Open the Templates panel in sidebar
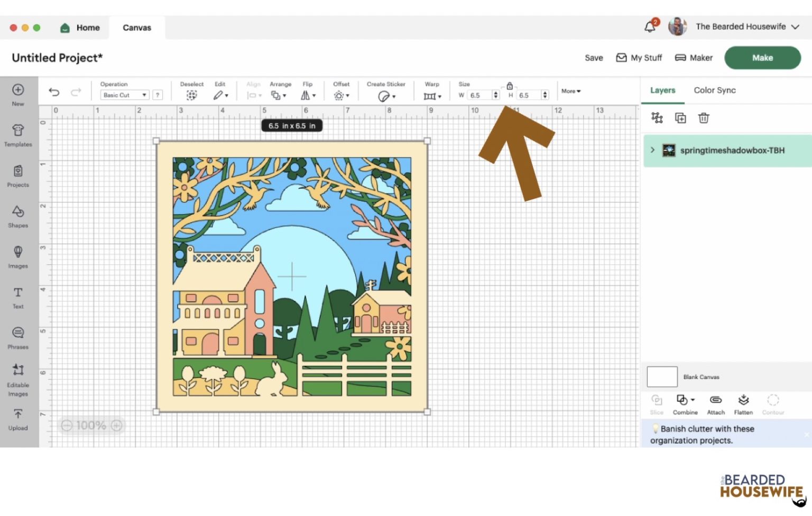The width and height of the screenshot is (812, 516). click(x=18, y=135)
